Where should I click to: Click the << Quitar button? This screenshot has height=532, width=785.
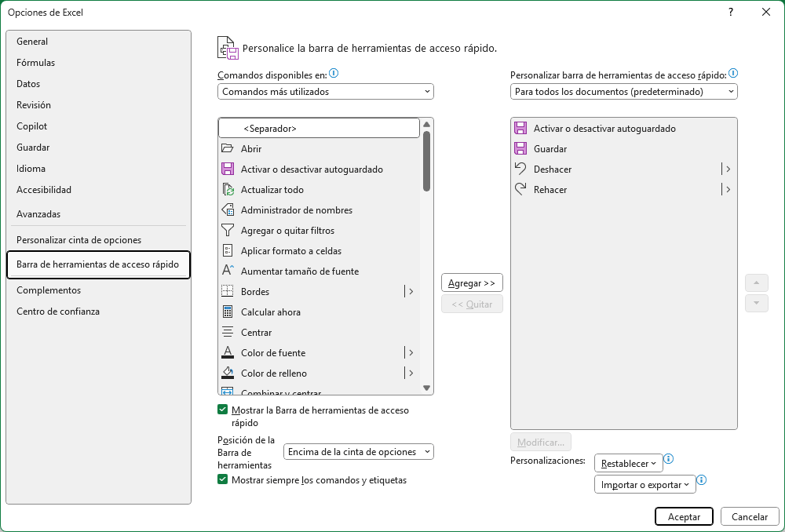pos(472,304)
